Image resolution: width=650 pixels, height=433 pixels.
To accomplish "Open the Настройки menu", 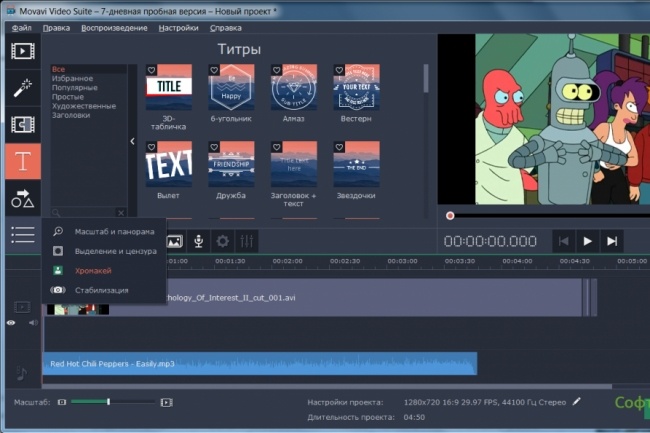I will tap(178, 28).
